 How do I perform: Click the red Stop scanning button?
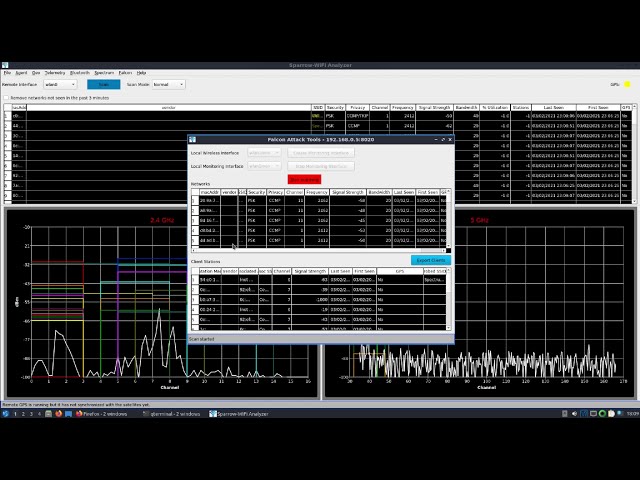pyautogui.click(x=304, y=180)
